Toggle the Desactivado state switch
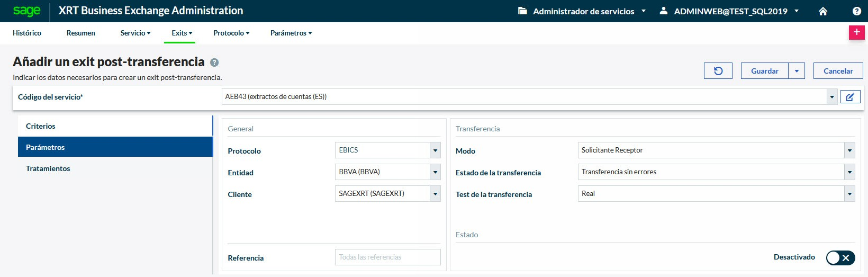 pyautogui.click(x=840, y=257)
